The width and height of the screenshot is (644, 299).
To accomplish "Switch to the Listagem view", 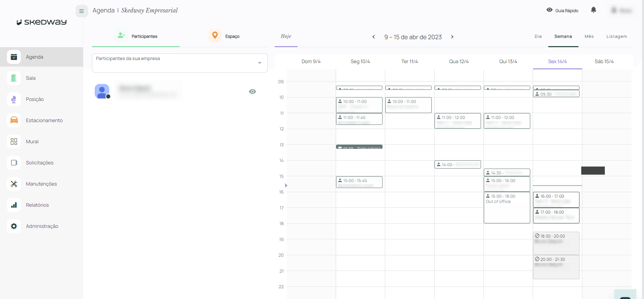I will (616, 36).
